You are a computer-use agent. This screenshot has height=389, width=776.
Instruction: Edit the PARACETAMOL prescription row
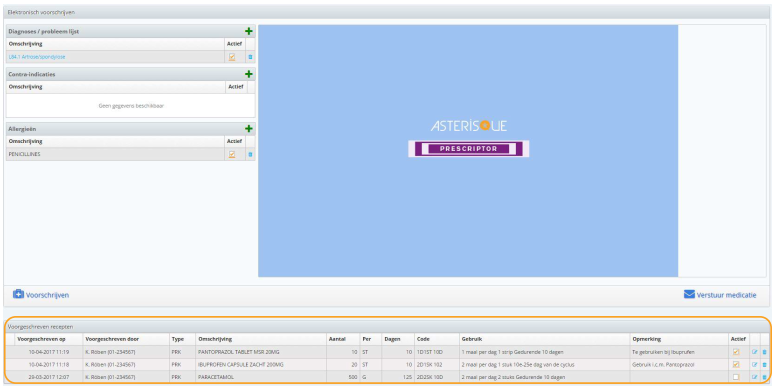pyautogui.click(x=755, y=377)
